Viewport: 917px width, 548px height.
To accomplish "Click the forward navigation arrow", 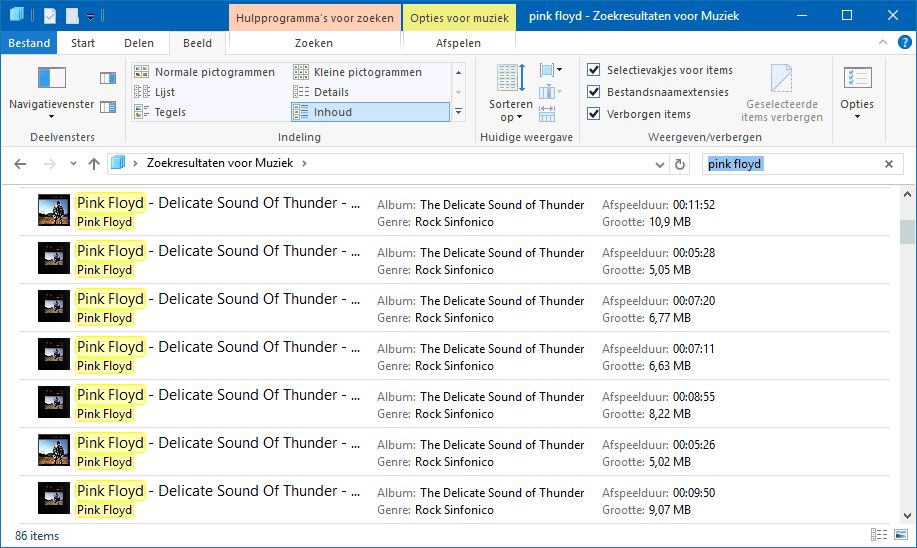I will (x=50, y=164).
